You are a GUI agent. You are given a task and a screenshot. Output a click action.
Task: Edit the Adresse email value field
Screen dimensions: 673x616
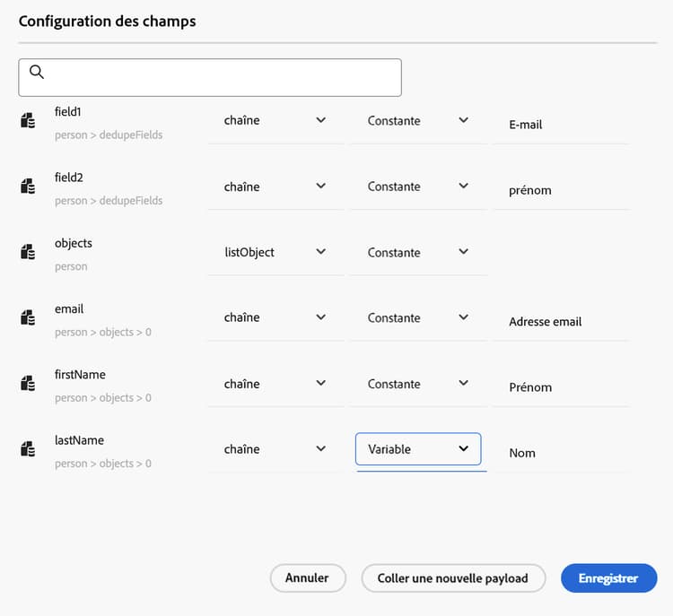point(561,322)
